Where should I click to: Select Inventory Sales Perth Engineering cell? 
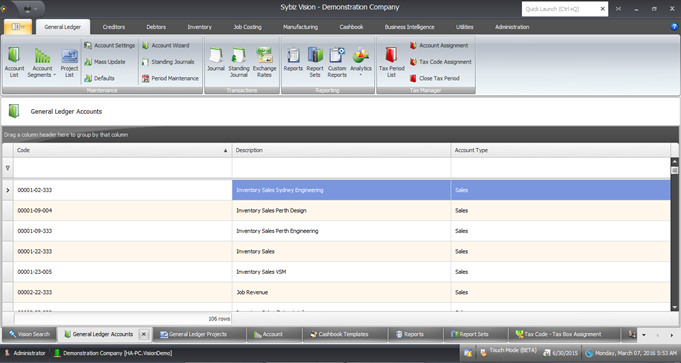click(x=341, y=231)
